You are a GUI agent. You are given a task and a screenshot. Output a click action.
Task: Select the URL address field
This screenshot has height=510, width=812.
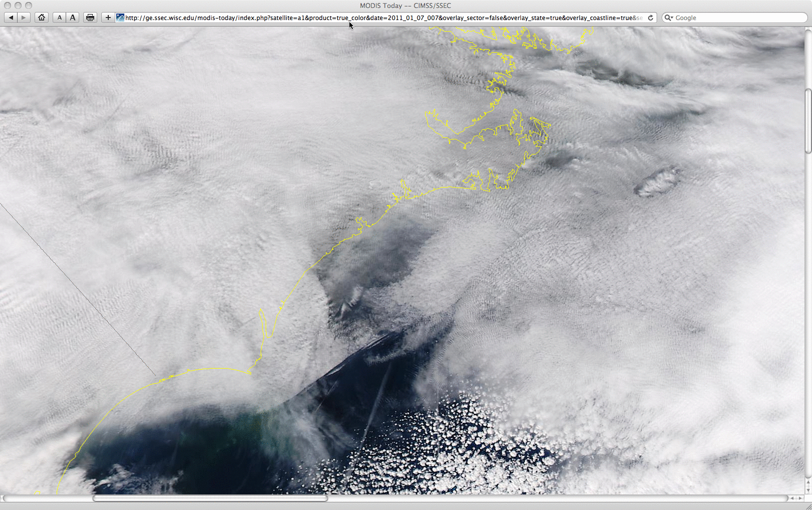click(x=381, y=18)
